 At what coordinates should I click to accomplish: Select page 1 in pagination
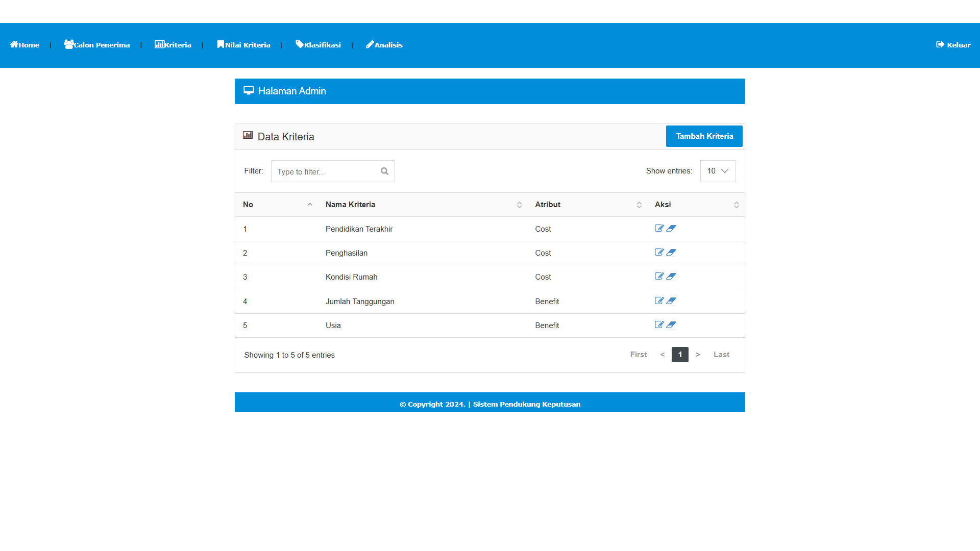(x=680, y=355)
